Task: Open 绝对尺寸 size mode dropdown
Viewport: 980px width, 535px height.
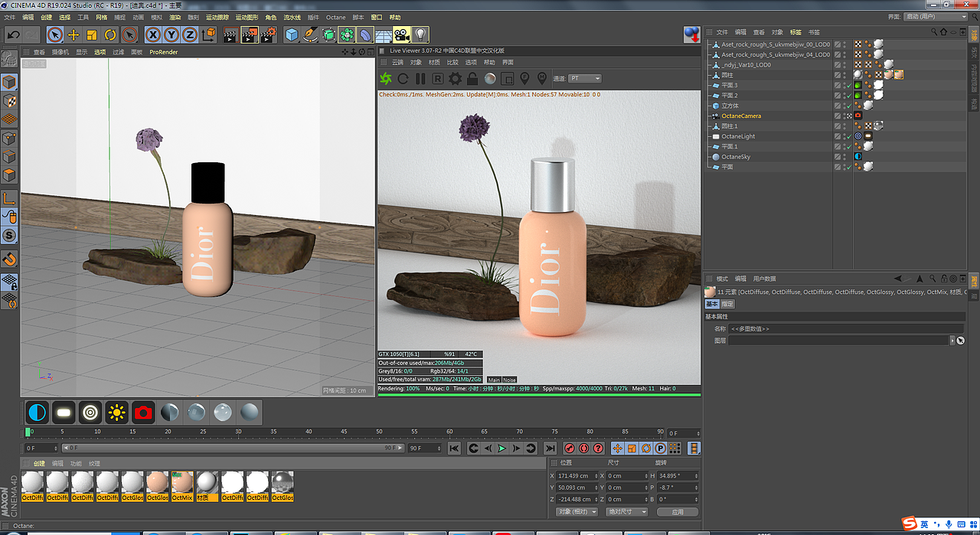Action: [x=627, y=511]
